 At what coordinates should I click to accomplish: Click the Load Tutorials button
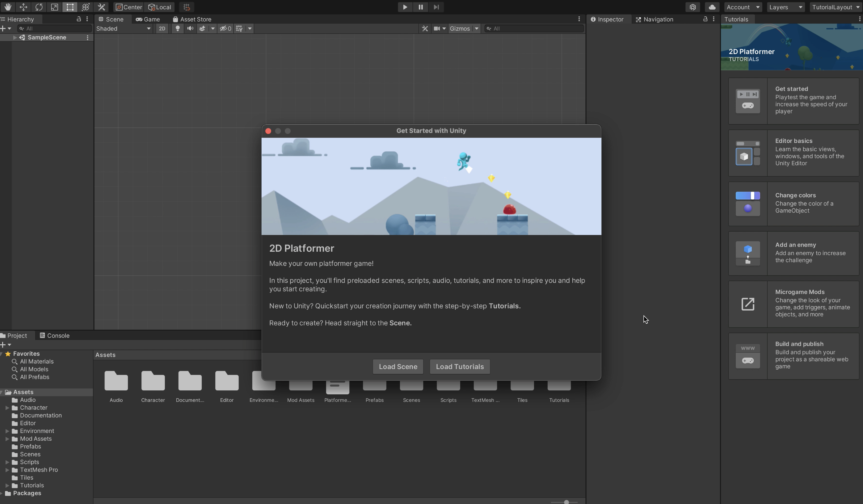click(x=460, y=366)
